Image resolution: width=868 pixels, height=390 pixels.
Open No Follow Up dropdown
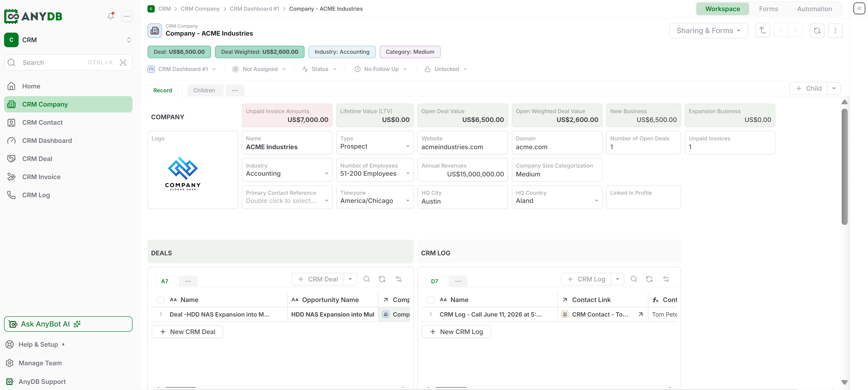coord(381,69)
